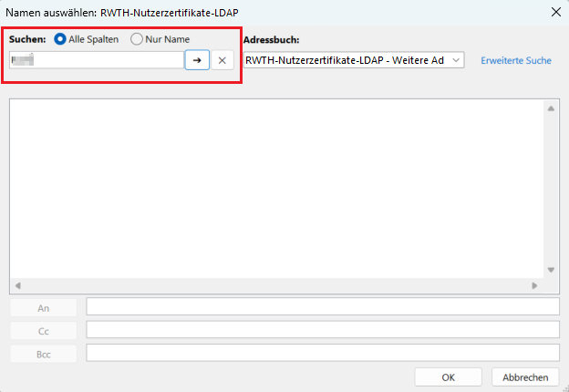569x392 pixels.
Task: Close the Namen auswählen dialog window
Action: (555, 12)
